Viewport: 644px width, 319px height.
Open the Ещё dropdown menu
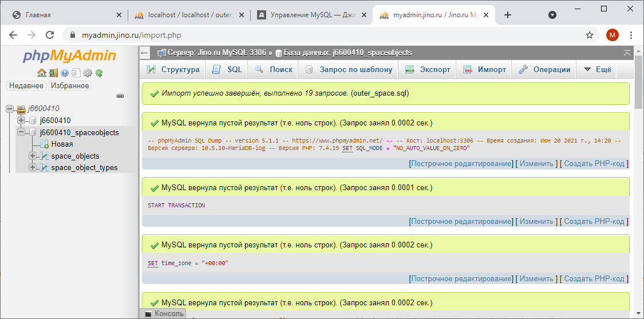(598, 70)
